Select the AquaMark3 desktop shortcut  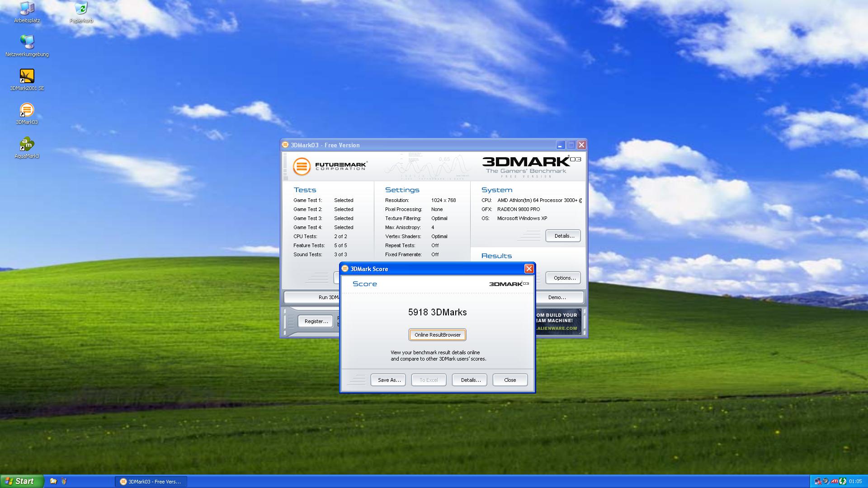pos(27,148)
